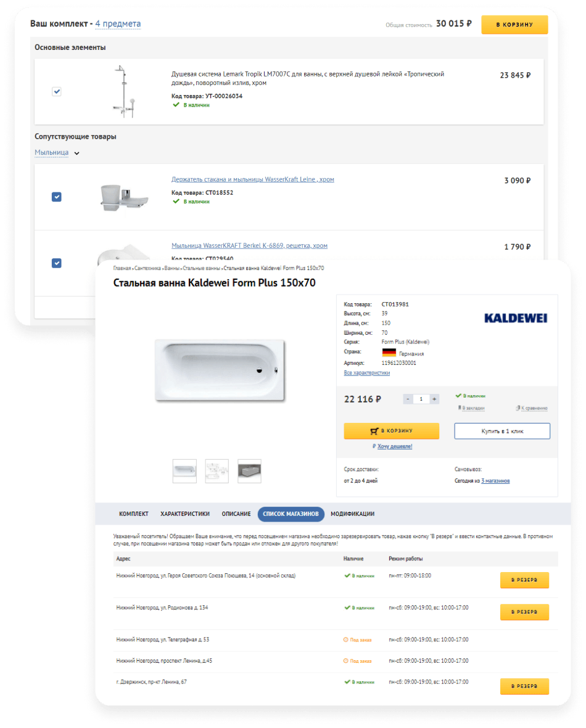Uncheck the WasserKRAFT Berkel soap dish checkbox
This screenshot has height=728, width=586.
tap(57, 263)
